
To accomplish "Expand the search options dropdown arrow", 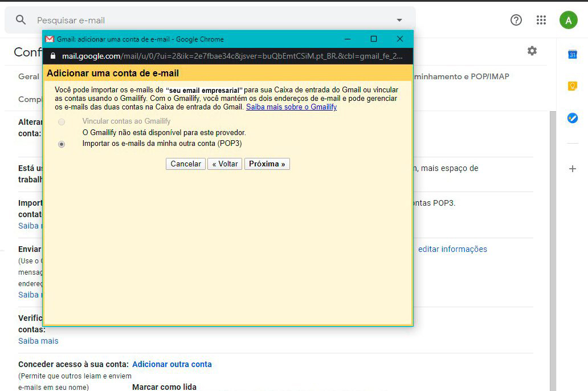I will point(399,20).
